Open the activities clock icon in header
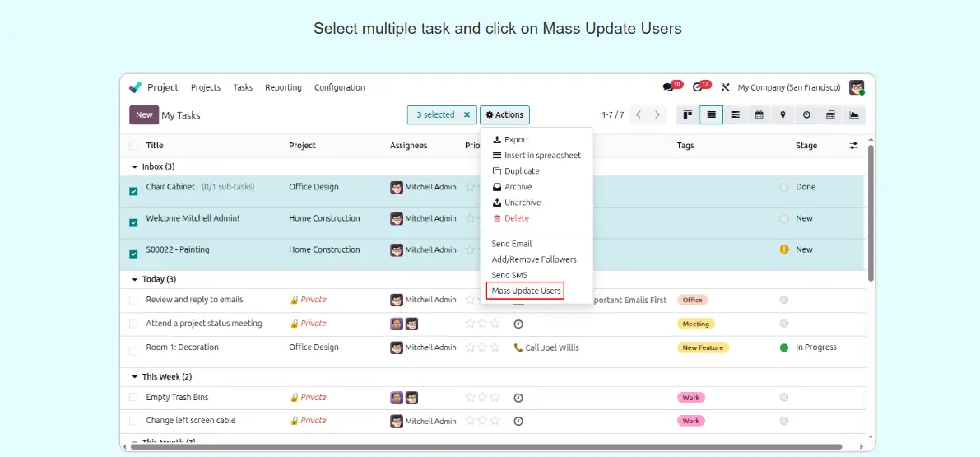Image resolution: width=980 pixels, height=457 pixels. 698,87
